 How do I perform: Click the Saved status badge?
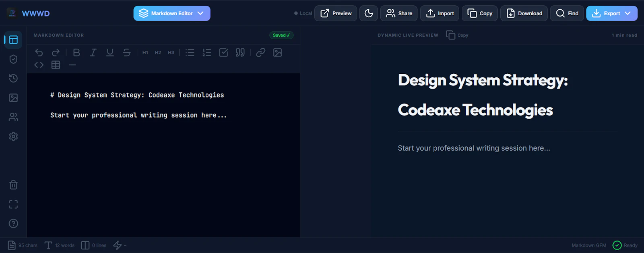(281, 35)
